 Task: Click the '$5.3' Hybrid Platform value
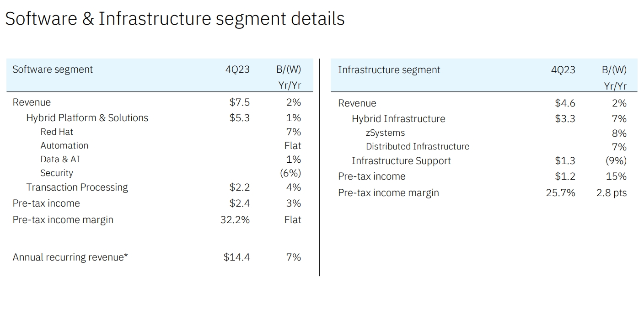click(240, 118)
